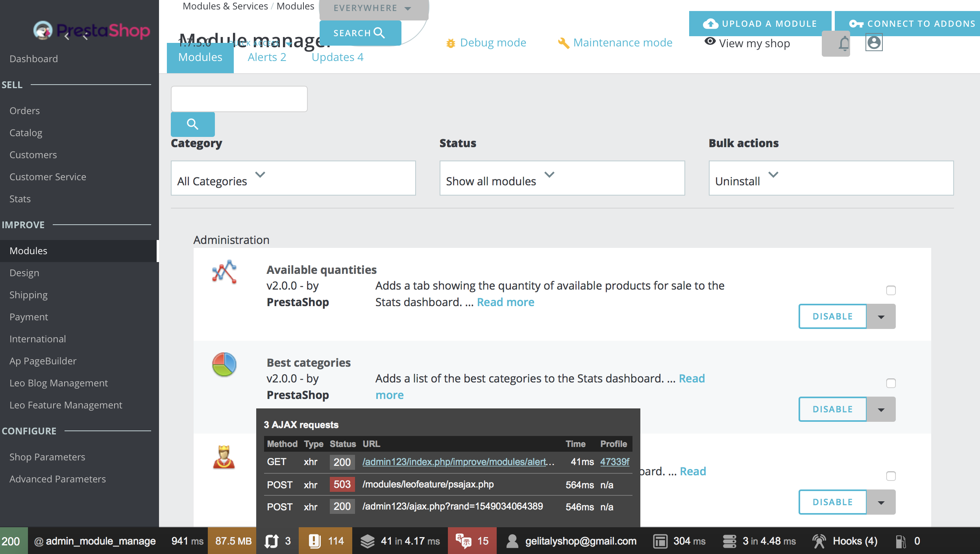Open the admin profile account icon
Viewport: 980px width, 554px height.
[x=874, y=42]
